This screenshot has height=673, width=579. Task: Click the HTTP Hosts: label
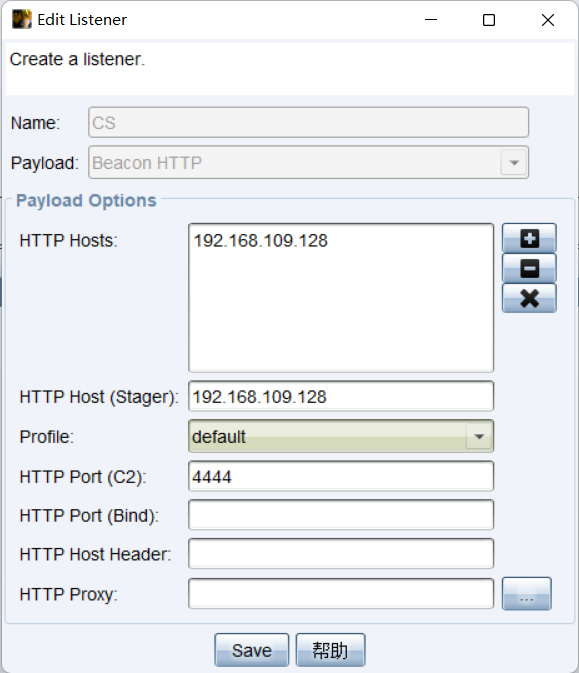[x=69, y=240]
